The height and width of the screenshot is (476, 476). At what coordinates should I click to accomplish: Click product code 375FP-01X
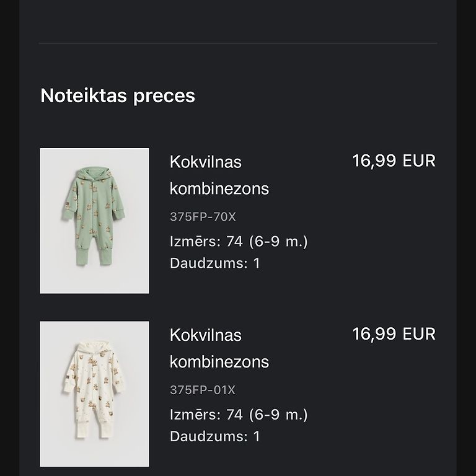(203, 390)
